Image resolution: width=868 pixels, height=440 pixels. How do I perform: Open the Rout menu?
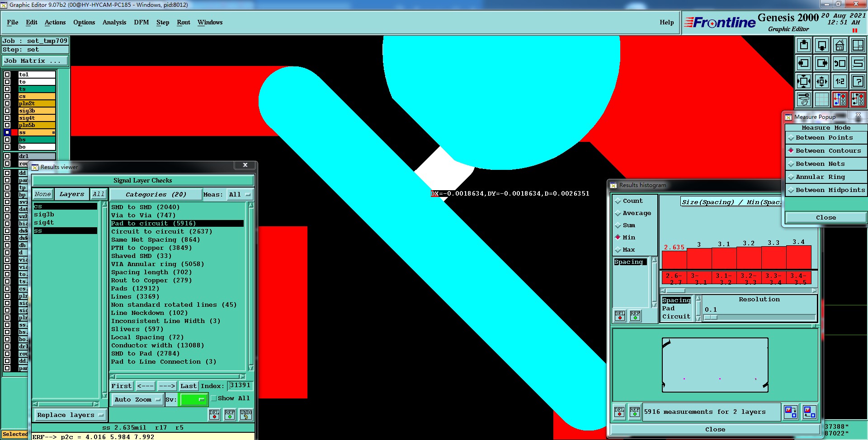pyautogui.click(x=184, y=23)
